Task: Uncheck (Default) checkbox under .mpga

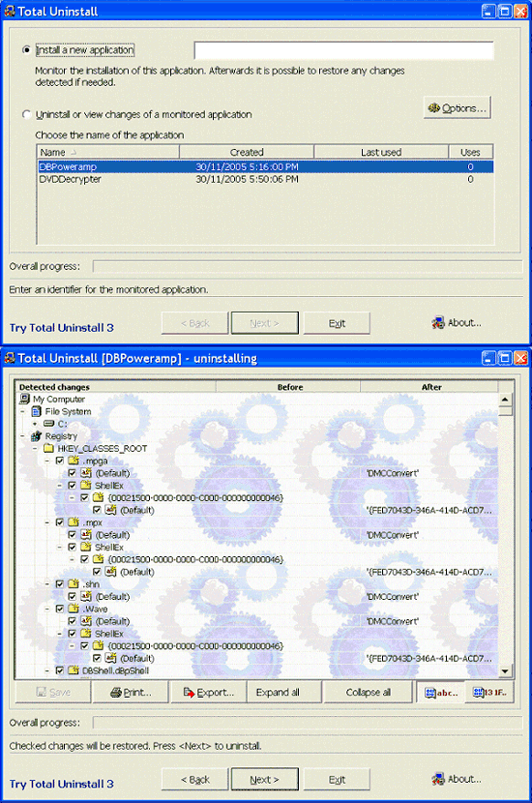Action: point(73,473)
